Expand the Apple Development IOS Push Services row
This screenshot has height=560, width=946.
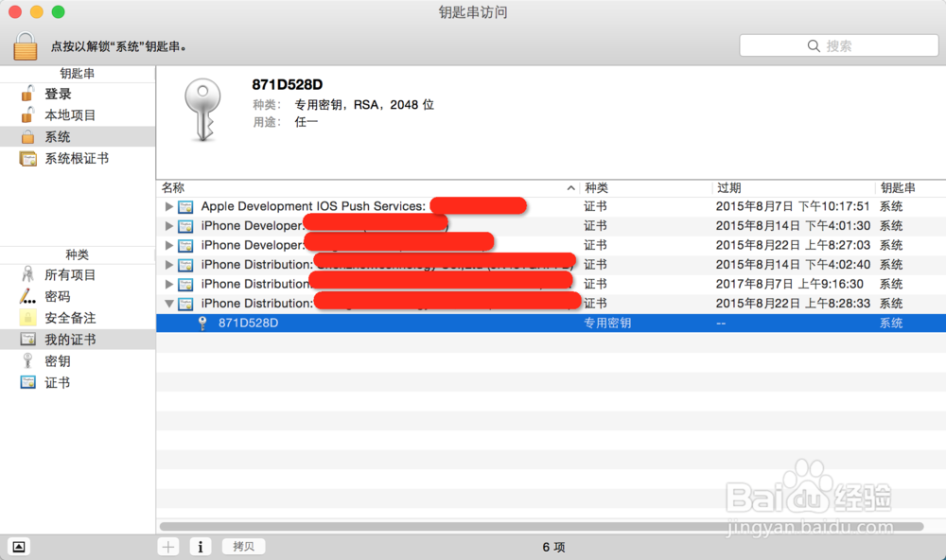point(169,206)
